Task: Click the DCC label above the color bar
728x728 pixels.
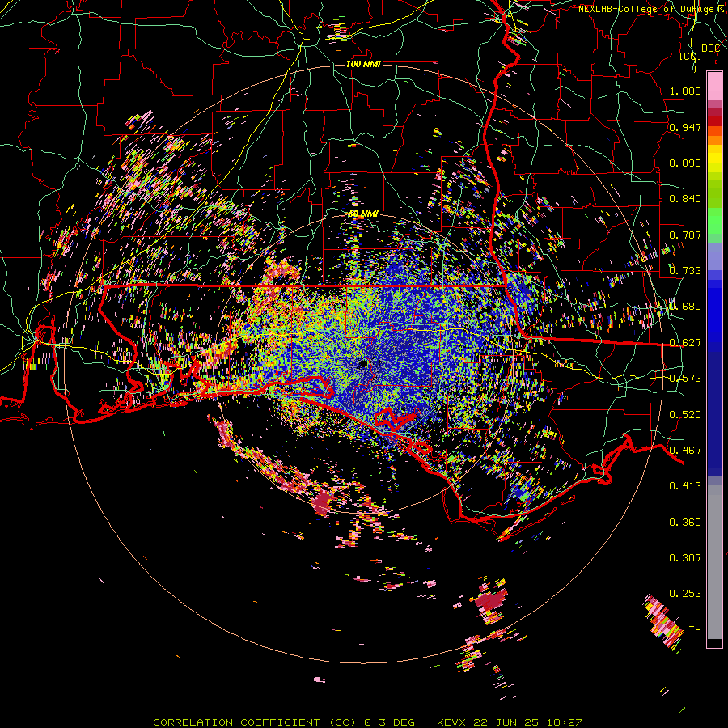Action: tap(710, 49)
